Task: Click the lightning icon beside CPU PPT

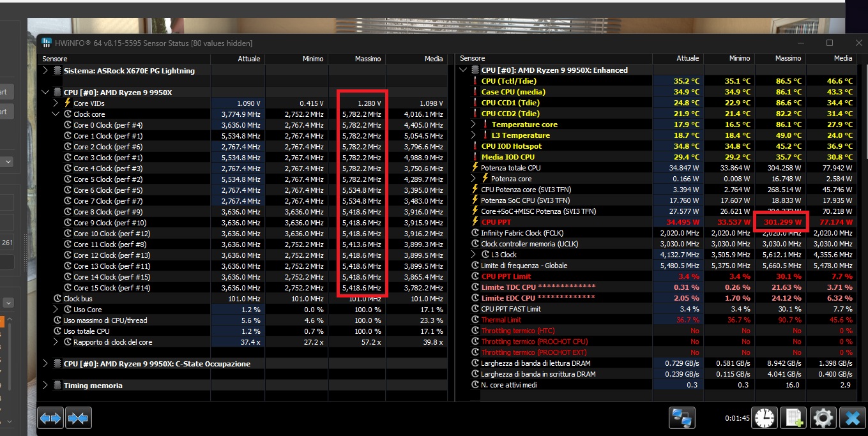Action: click(475, 222)
